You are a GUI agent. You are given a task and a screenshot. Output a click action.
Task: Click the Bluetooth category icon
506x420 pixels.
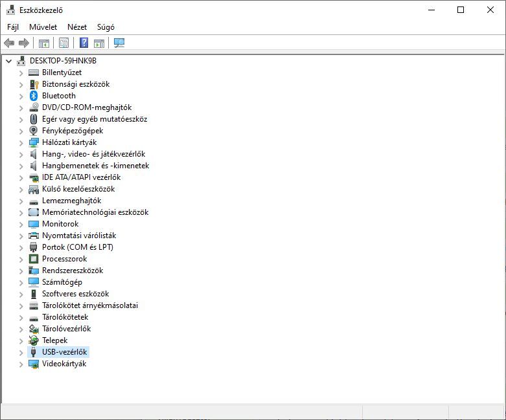[34, 96]
